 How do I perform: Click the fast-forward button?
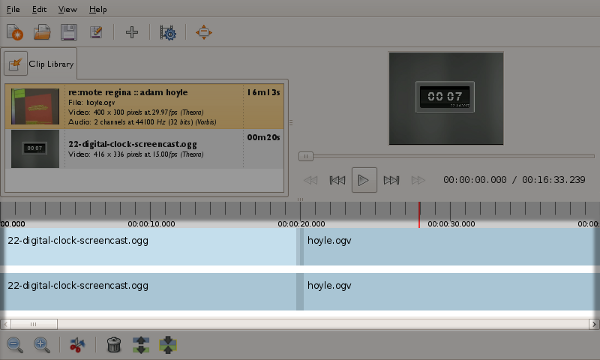(418, 180)
